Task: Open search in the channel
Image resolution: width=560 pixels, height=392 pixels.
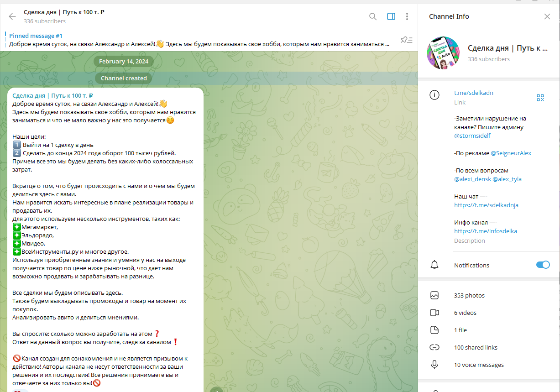Action: point(373,16)
